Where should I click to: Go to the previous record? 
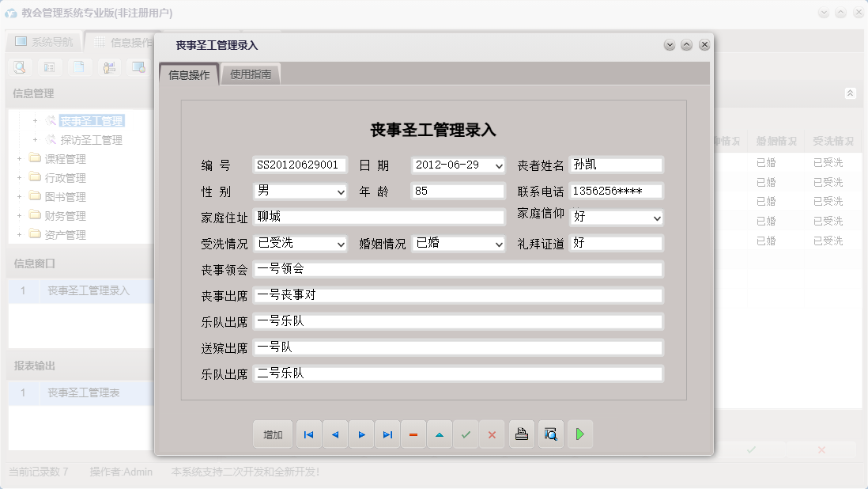[x=334, y=434]
